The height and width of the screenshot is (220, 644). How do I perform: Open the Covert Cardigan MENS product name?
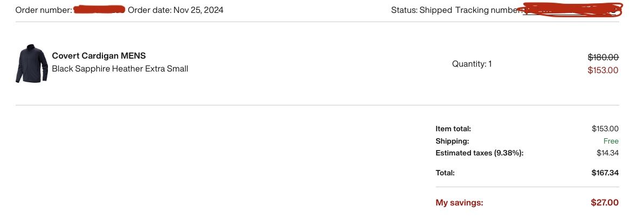click(x=99, y=56)
